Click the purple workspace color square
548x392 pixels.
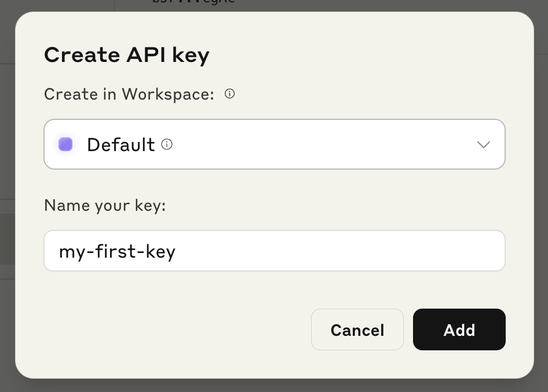[x=65, y=144]
